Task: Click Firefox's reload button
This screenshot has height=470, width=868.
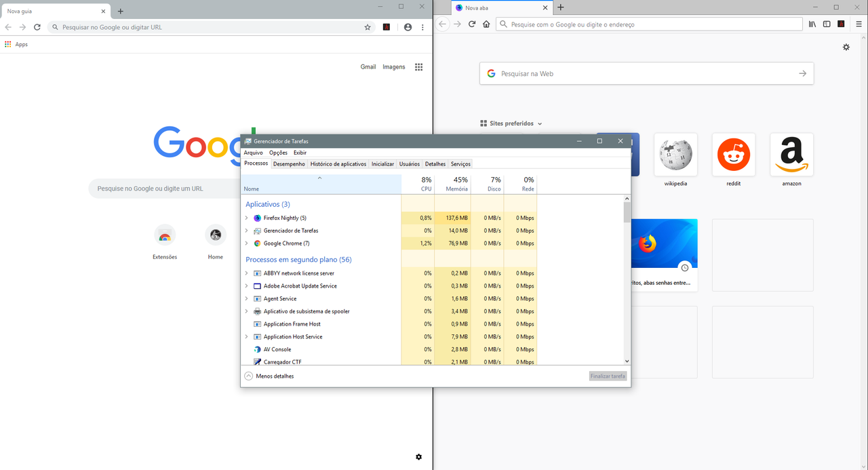Action: click(473, 24)
